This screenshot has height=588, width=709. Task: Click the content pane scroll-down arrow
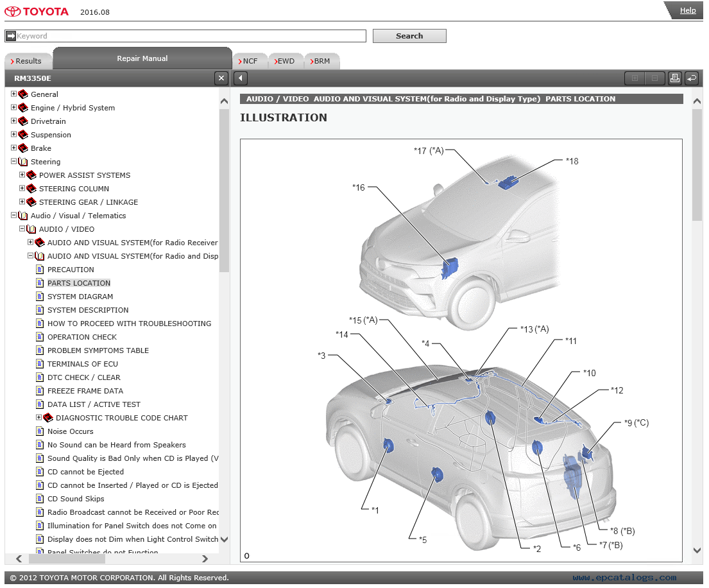[697, 551]
